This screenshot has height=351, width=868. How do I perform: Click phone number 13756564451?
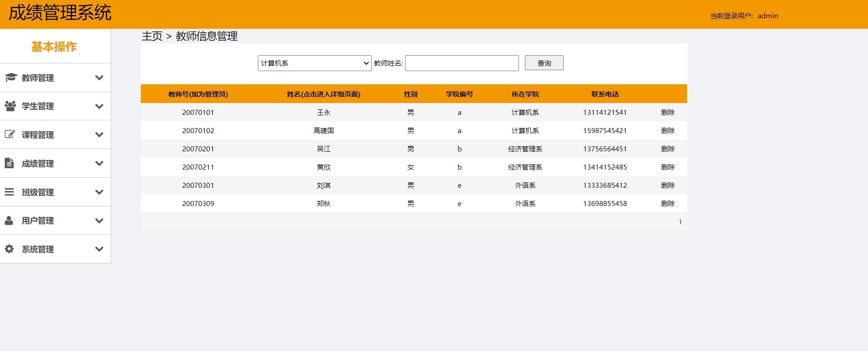pyautogui.click(x=605, y=149)
